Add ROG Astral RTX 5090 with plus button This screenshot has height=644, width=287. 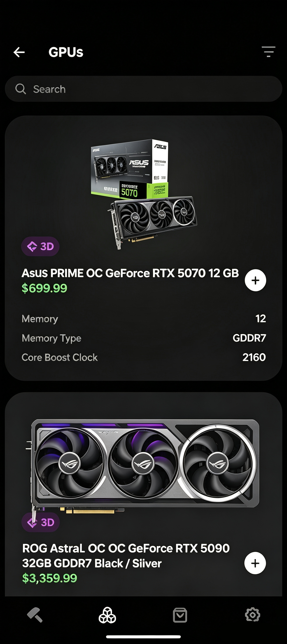[x=255, y=563]
